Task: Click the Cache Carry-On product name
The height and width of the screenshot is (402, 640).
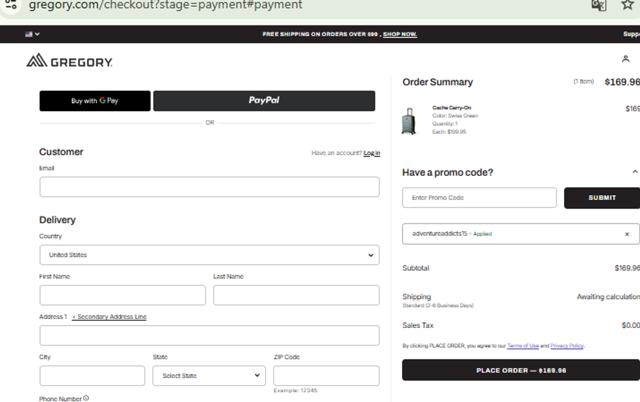Action: (x=452, y=108)
